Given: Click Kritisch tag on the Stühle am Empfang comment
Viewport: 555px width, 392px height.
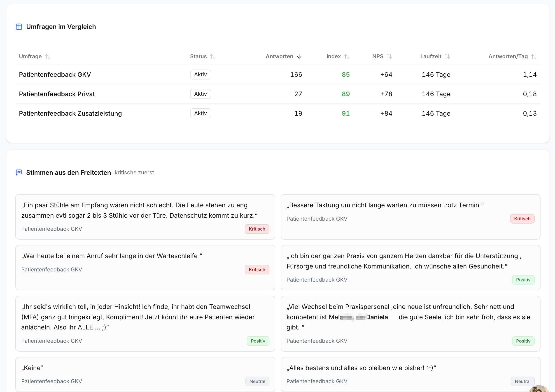Looking at the screenshot, I should pos(257,229).
